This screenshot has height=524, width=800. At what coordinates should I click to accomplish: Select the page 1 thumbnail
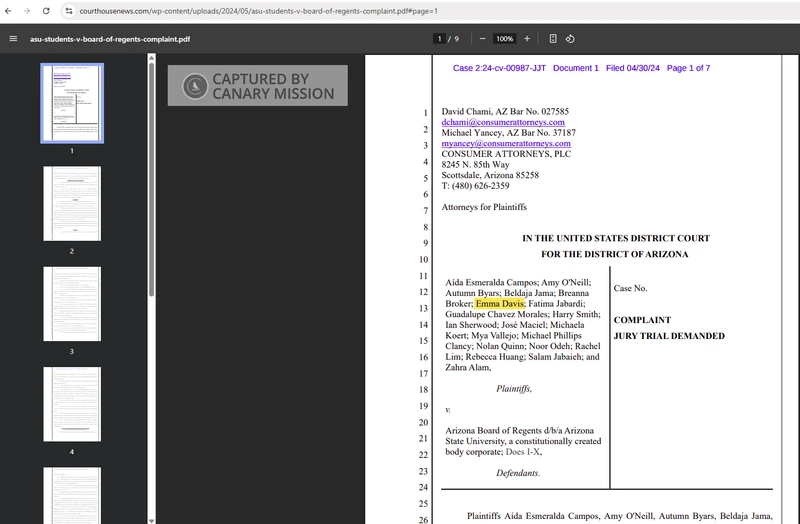(71, 103)
